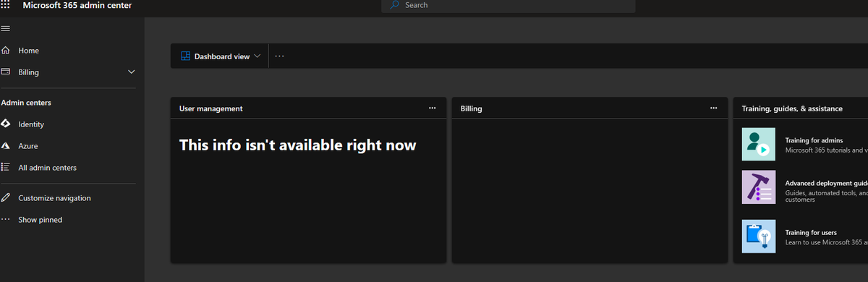Open the Dashboard view dropdown arrow
The width and height of the screenshot is (868, 282).
(257, 56)
